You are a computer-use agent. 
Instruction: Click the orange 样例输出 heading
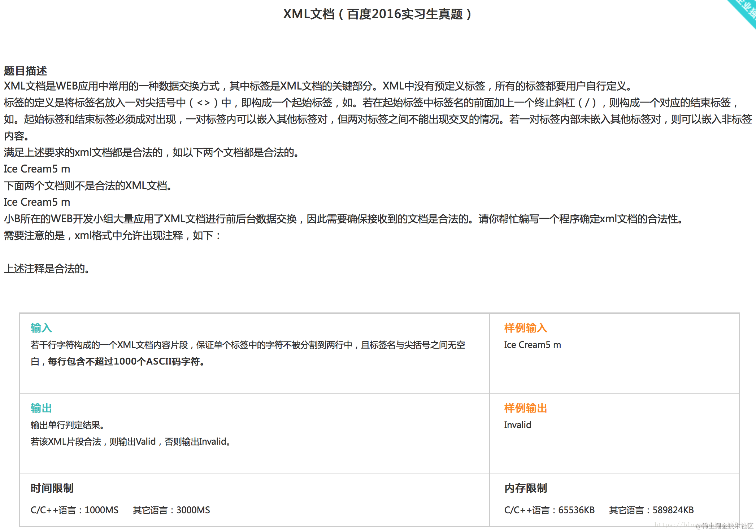526,408
